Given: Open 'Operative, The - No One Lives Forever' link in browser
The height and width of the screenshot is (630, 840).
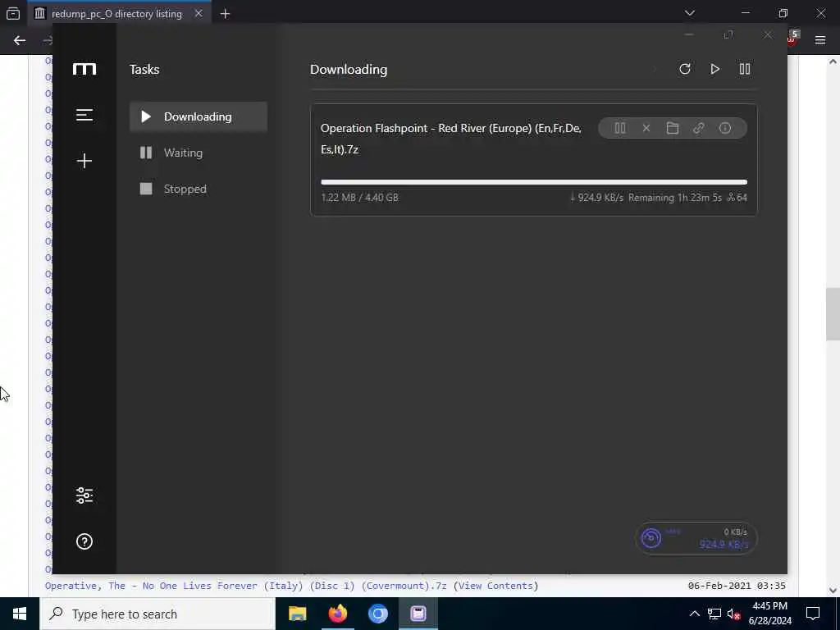Looking at the screenshot, I should click(245, 586).
